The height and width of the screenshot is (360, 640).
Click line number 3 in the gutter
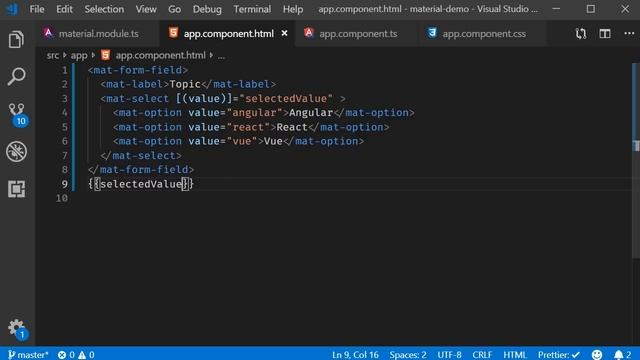[x=64, y=98]
